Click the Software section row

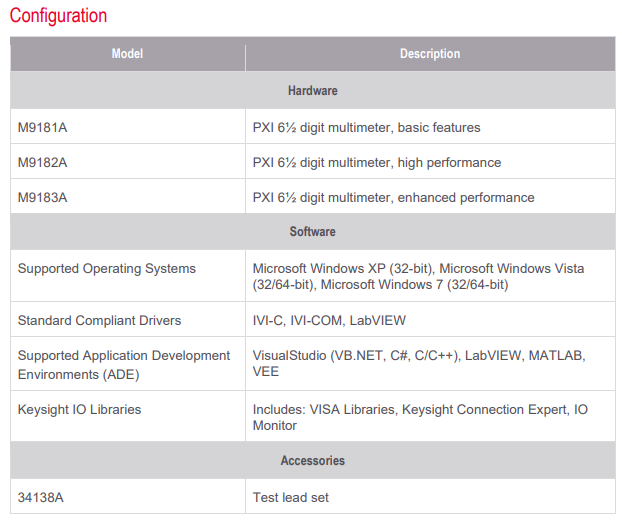pos(313,232)
